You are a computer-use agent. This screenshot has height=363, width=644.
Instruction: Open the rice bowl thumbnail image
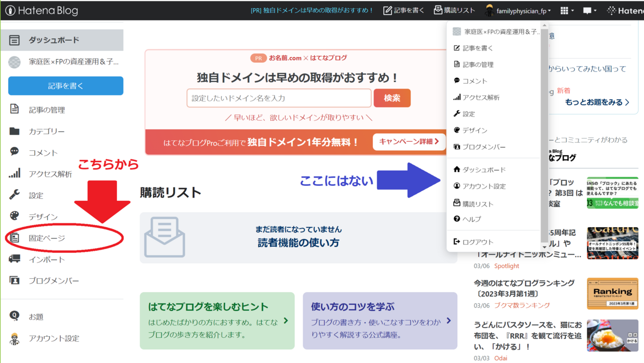612,335
